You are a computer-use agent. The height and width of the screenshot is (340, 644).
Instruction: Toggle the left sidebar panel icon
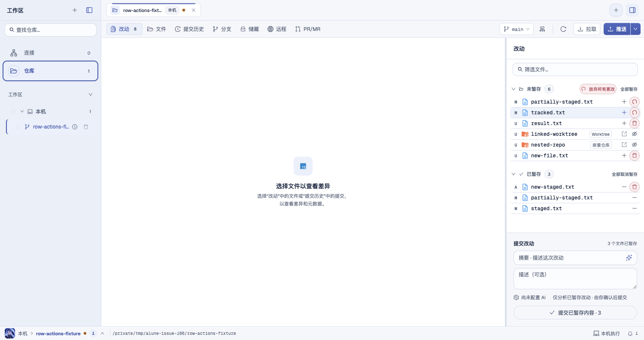point(89,10)
